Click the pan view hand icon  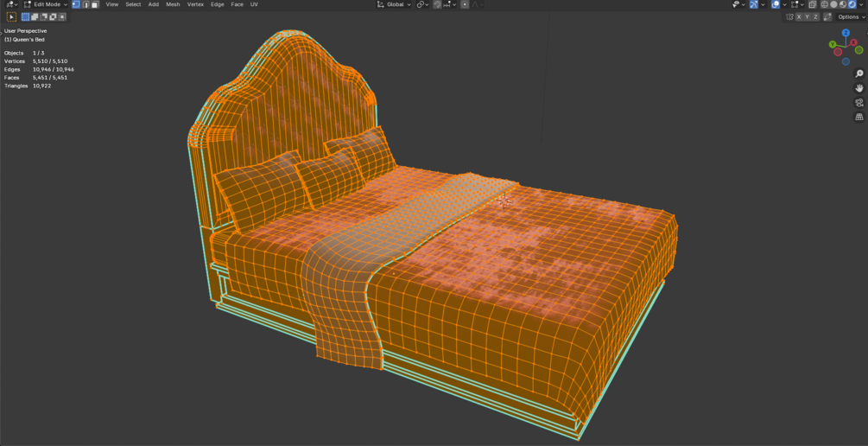coord(859,88)
